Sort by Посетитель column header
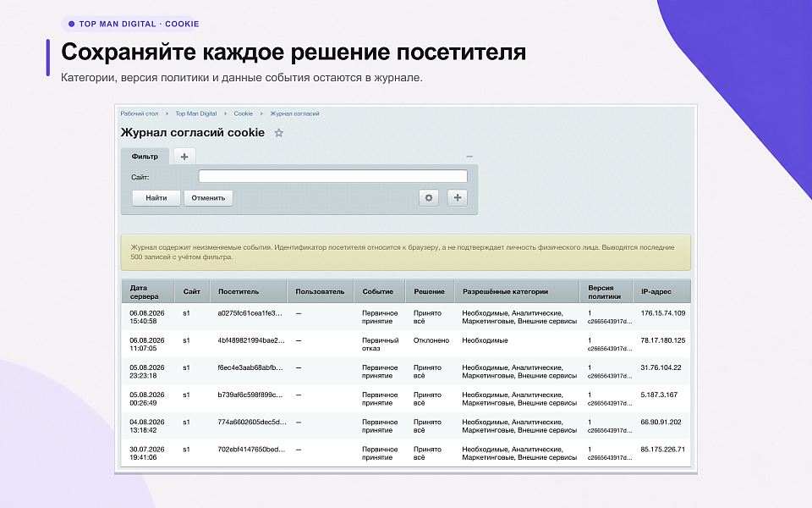The width and height of the screenshot is (812, 508). tap(249, 291)
